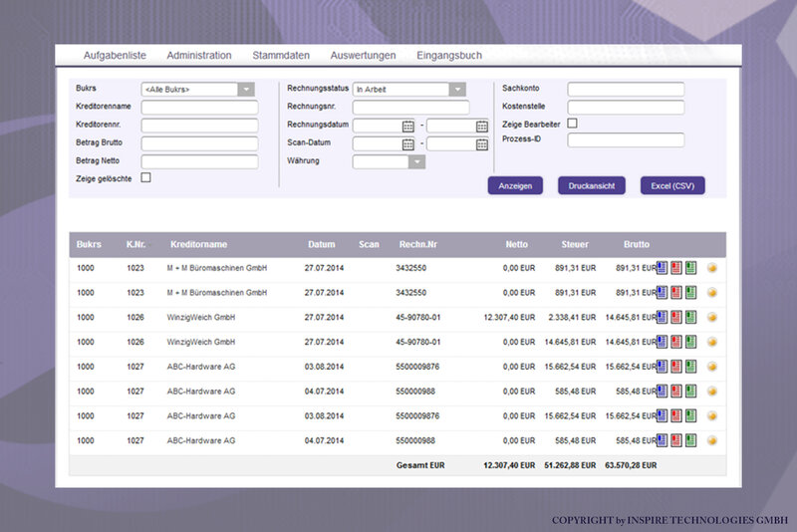This screenshot has width=797, height=532.
Task: Click red document icon in last table row
Action: (676, 440)
